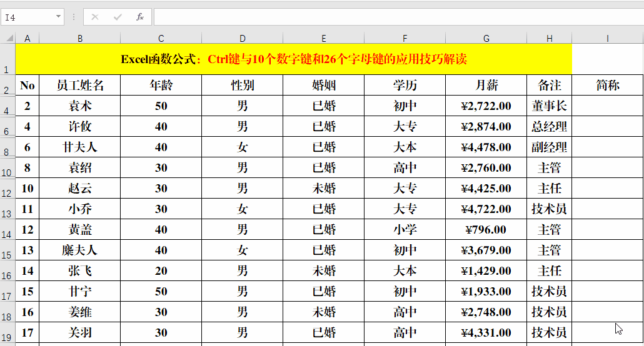This screenshot has height=346, width=644.
Task: Select the name cell 关羽
Action: point(79,332)
